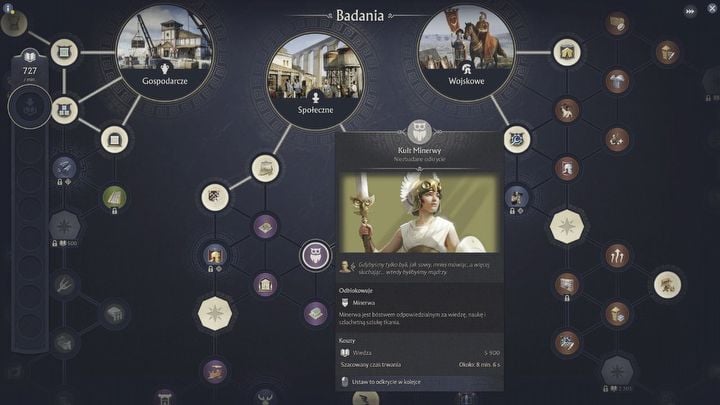Click the fast-forward arrows button
This screenshot has height=405, width=720.
click(690, 11)
